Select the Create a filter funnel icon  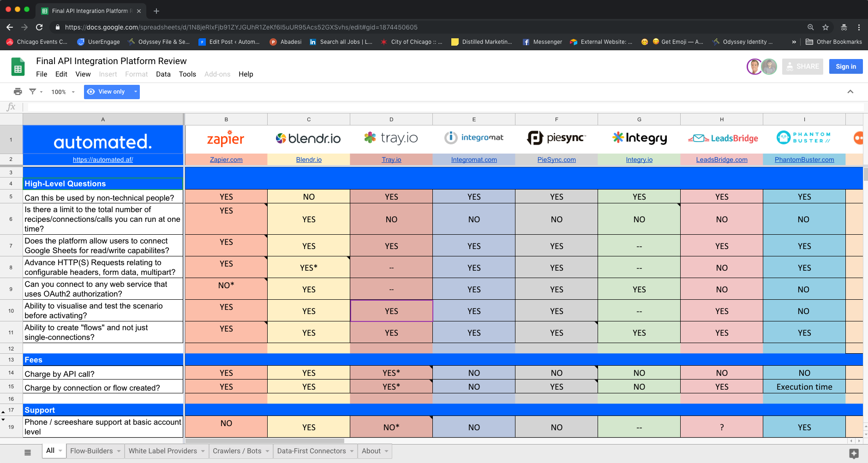(x=32, y=91)
